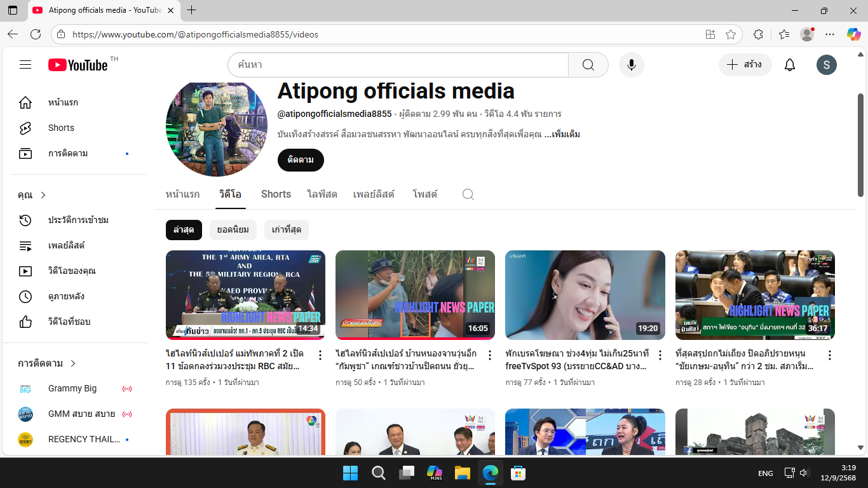The width and height of the screenshot is (868, 488).
Task: Open video title พักเบรคโฆษณา ช่วง4ทุ่ม
Action: (x=577, y=360)
